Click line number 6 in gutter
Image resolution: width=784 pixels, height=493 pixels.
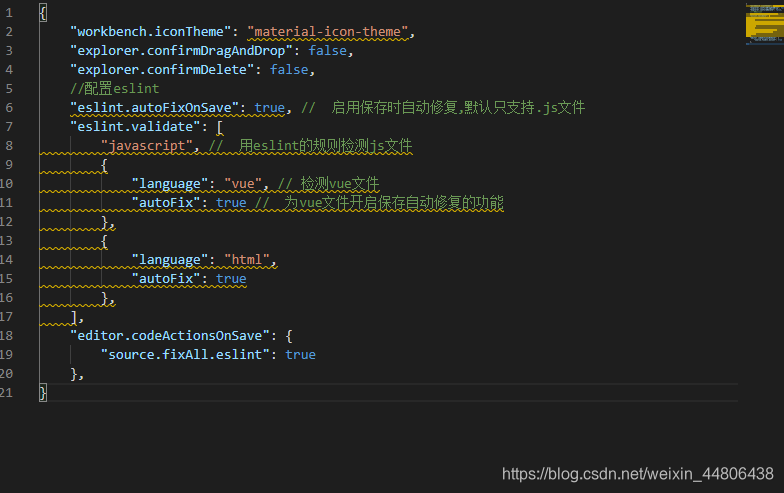coord(9,108)
